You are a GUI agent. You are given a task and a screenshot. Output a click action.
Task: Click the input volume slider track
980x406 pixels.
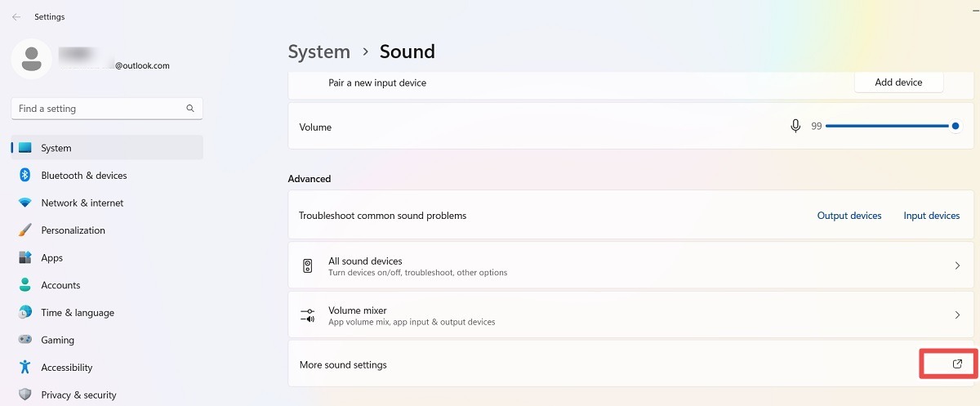(x=891, y=127)
